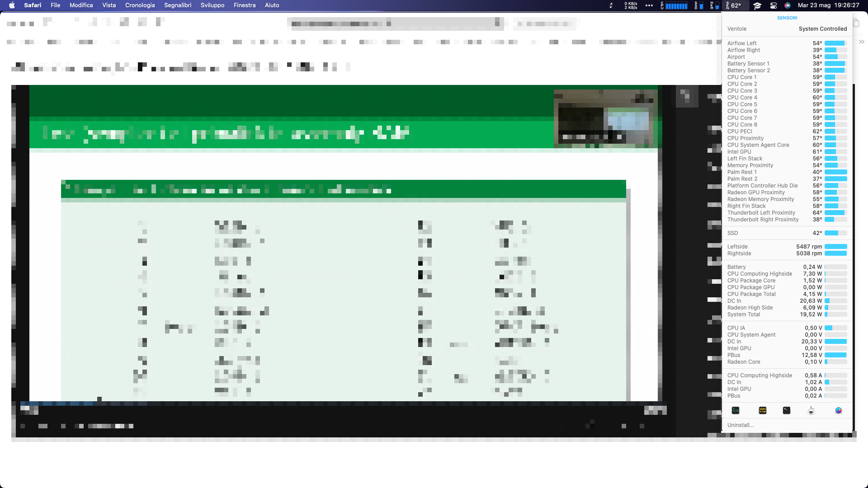The image size is (868, 488).
Task: Open fan mode System Controlled dropdown
Action: click(x=822, y=28)
